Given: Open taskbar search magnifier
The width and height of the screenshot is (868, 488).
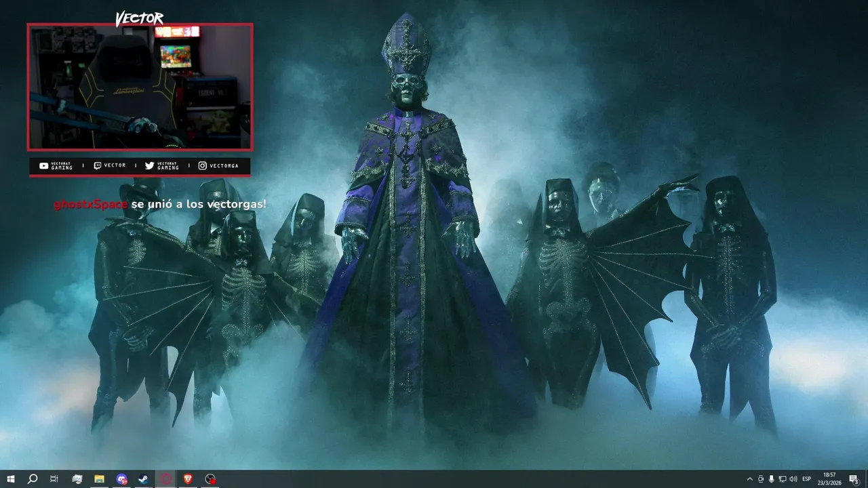Looking at the screenshot, I should [x=32, y=479].
